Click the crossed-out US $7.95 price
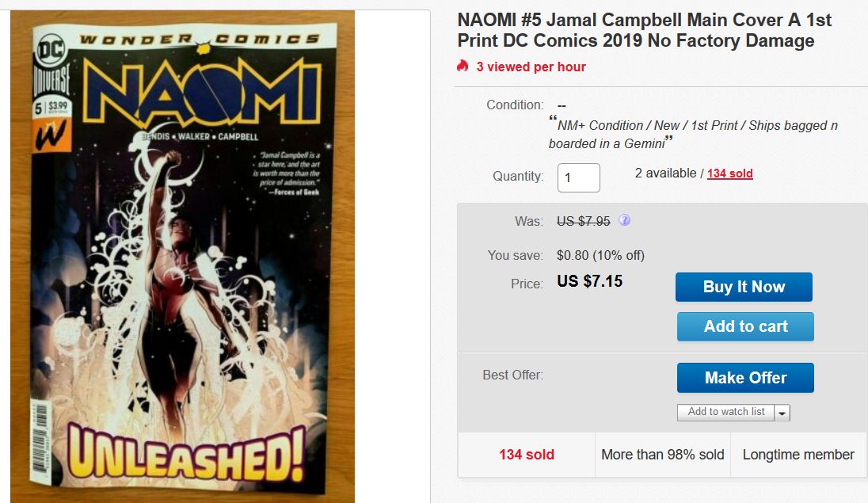868x503 pixels. [583, 221]
